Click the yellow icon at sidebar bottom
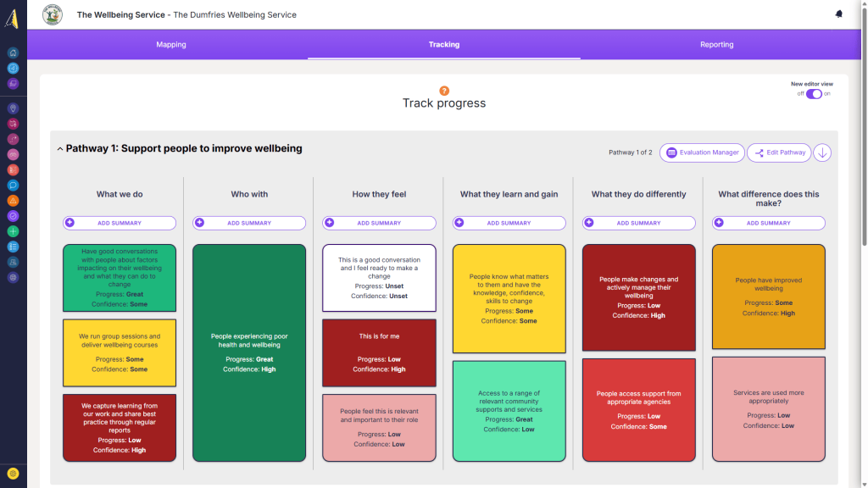 pyautogui.click(x=13, y=474)
